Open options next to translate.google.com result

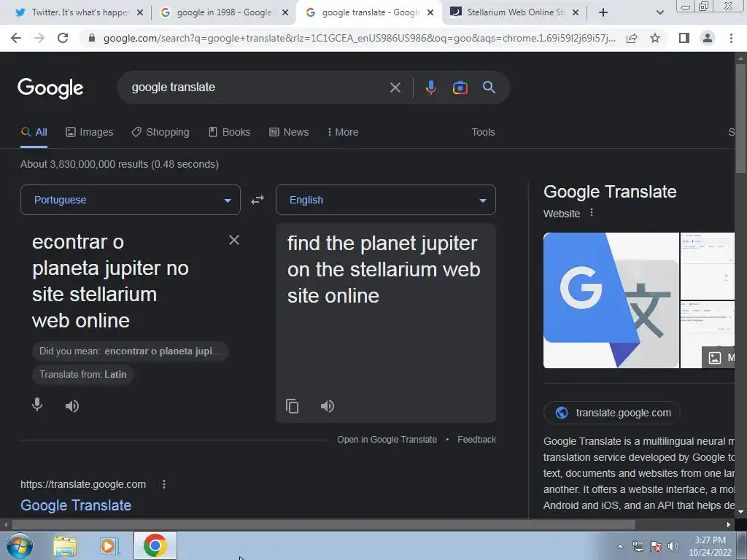[164, 484]
